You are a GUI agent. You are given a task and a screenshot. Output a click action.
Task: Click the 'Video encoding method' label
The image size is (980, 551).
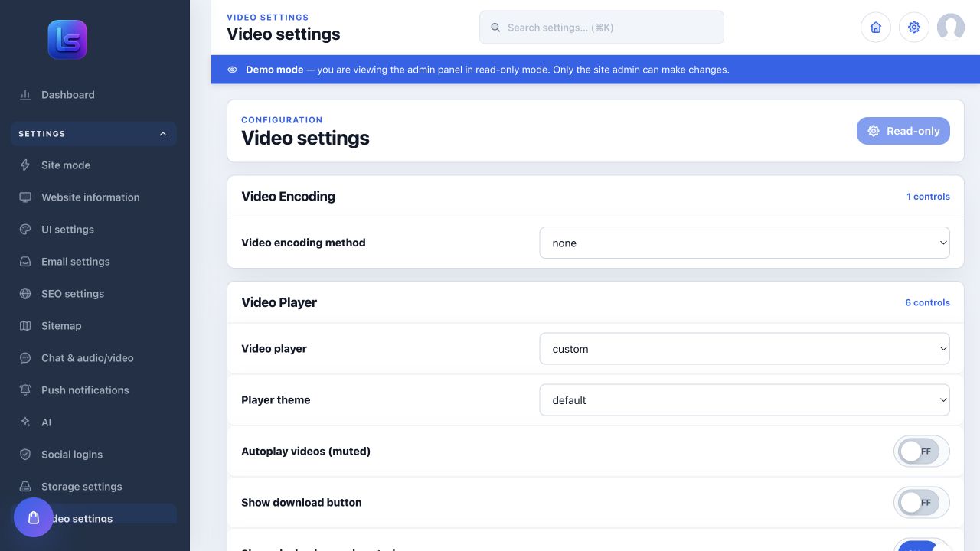[x=303, y=243]
